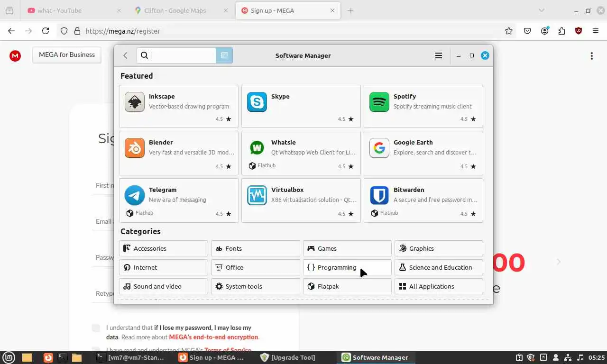Focus the Software Manager search field
This screenshot has width=607, height=364.
pos(176,55)
